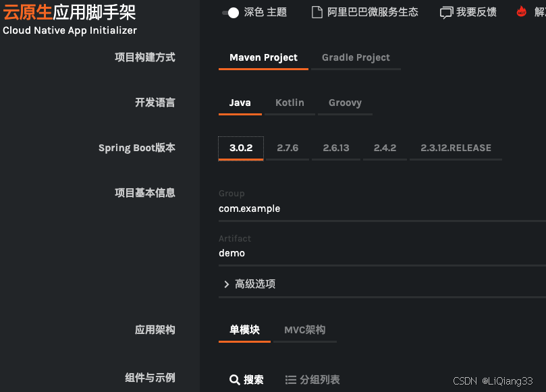Click the Spring Boot版本 label

[x=137, y=148]
